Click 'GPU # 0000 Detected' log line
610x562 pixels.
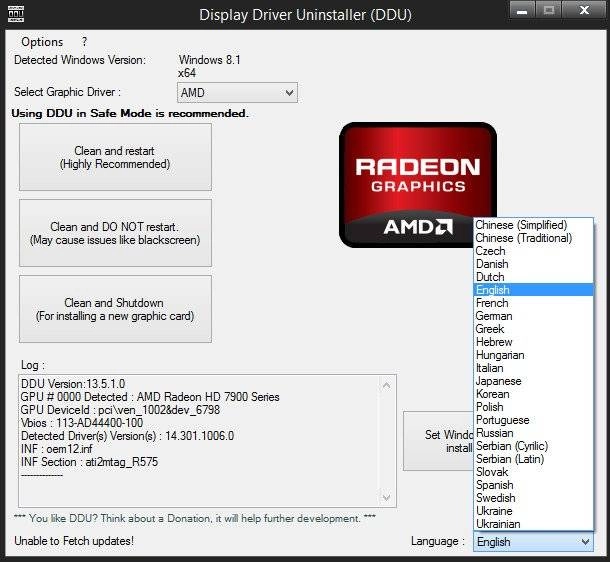150,397
